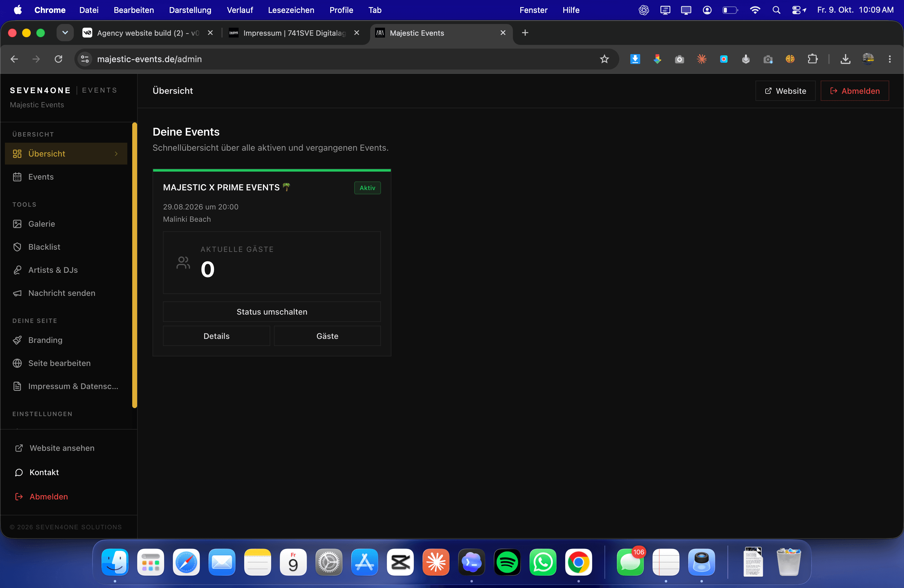Viewport: 904px width, 588px height.
Task: Bookmark this page with the star icon
Action: click(x=604, y=59)
